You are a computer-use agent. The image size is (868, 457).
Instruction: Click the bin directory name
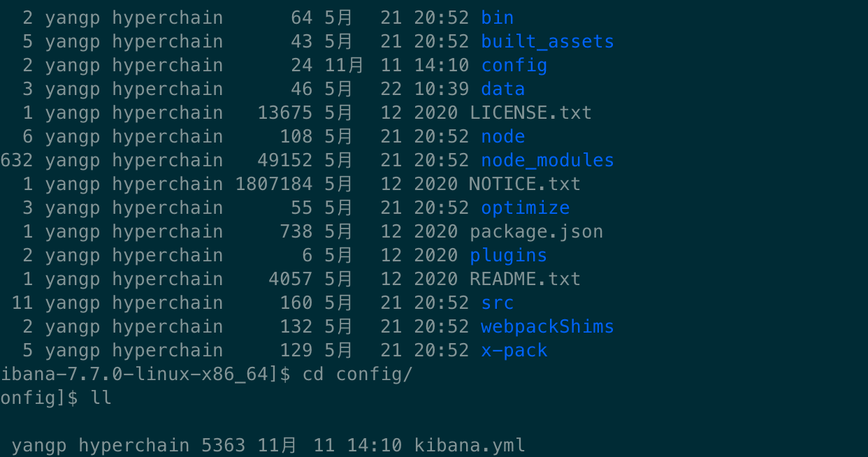click(x=498, y=18)
